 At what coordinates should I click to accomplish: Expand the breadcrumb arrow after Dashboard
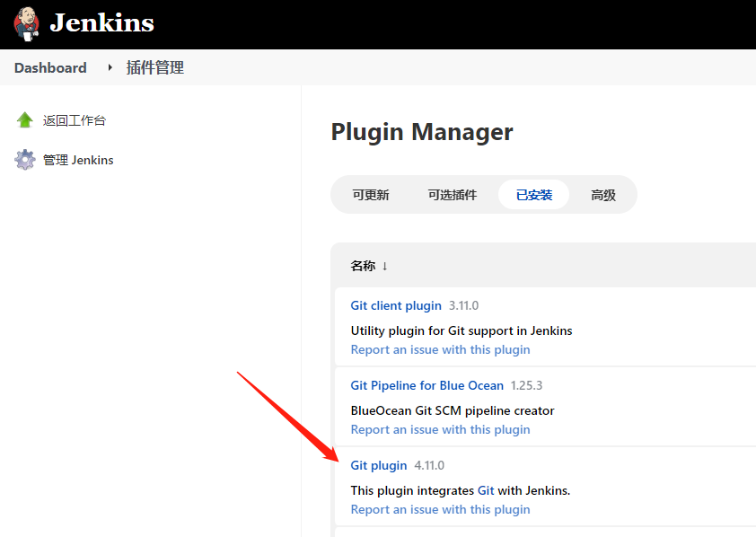[x=110, y=67]
